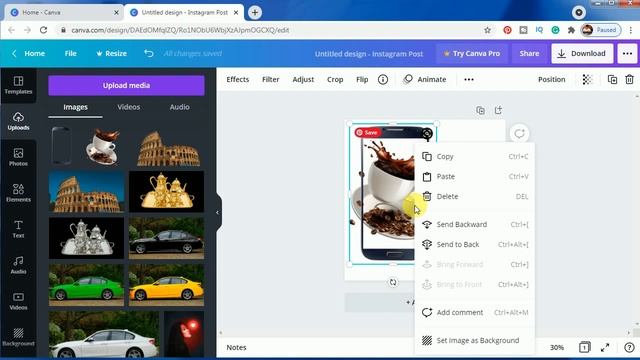Open the browser extensions puzzle icon
The image size is (640, 360).
click(571, 30)
